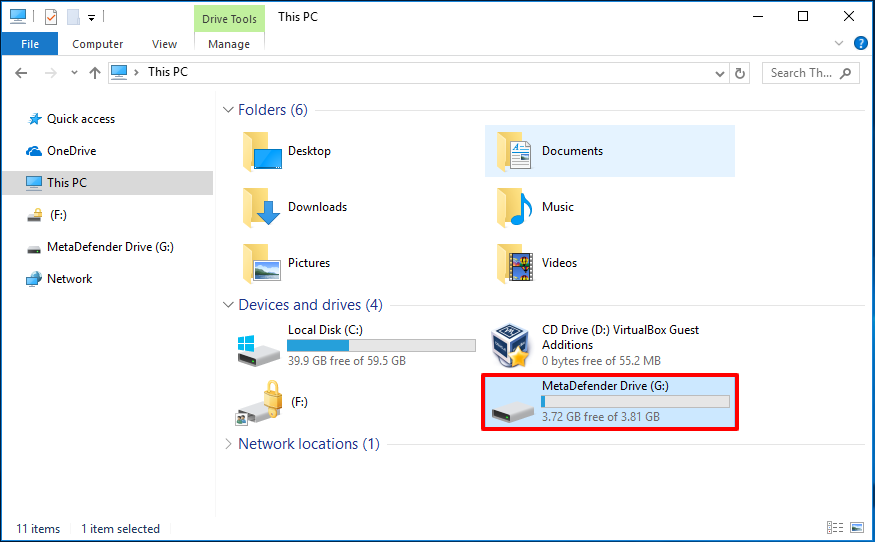Viewport: 875px width, 542px height.
Task: Select MetaDefender Drive (G:) in navigation pane
Action: (100, 247)
